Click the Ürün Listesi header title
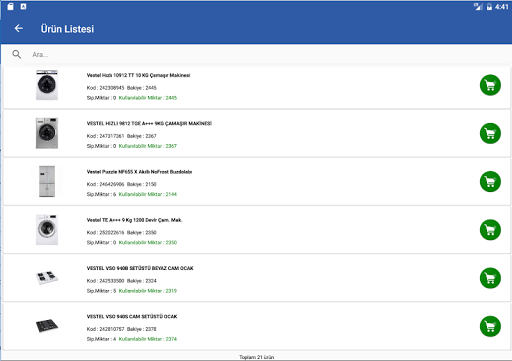This screenshot has width=512, height=361. pyautogui.click(x=67, y=29)
